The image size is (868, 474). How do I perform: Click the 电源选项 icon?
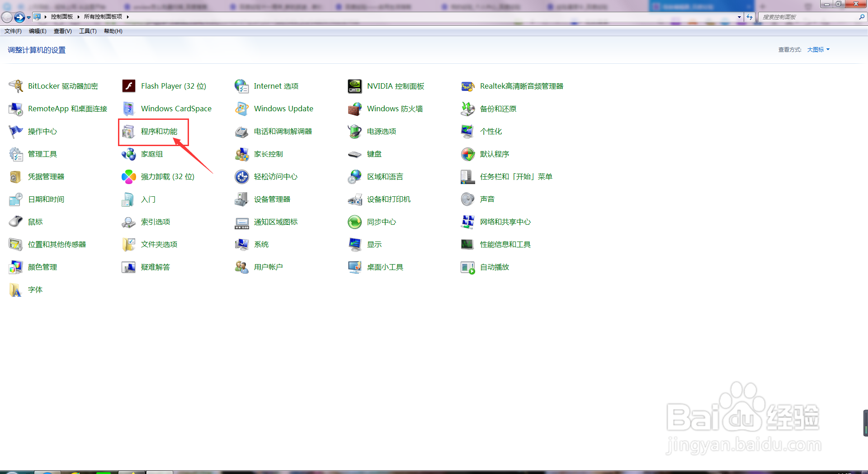[x=355, y=131]
